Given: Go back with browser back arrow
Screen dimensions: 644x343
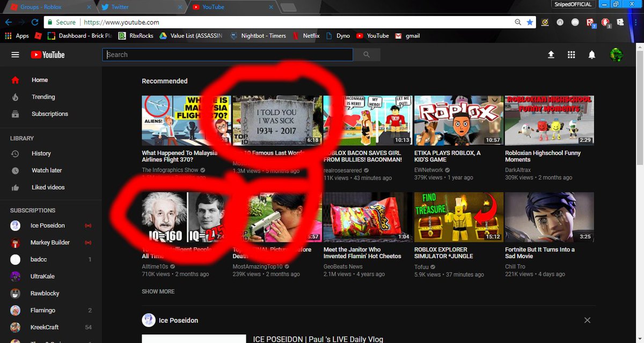Looking at the screenshot, I should click(8, 23).
